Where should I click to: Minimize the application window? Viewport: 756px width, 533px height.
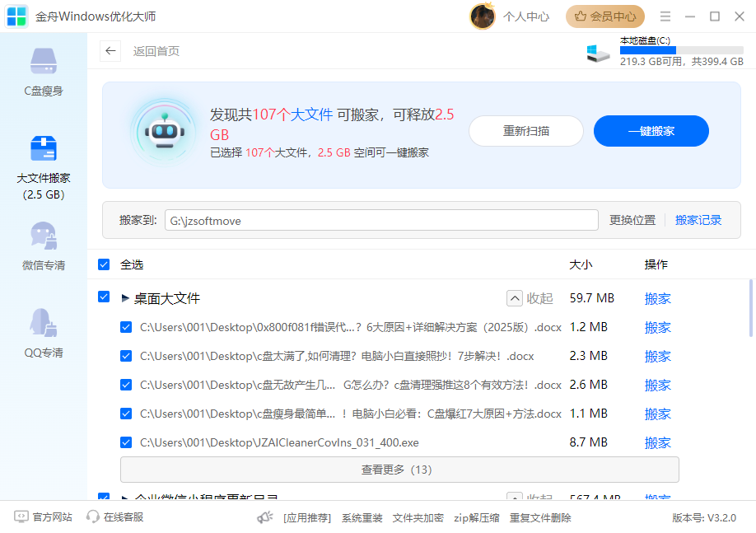pos(690,16)
